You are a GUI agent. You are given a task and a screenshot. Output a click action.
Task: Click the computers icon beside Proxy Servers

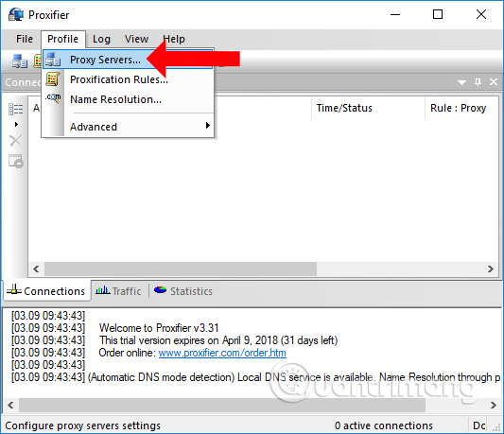(x=53, y=60)
